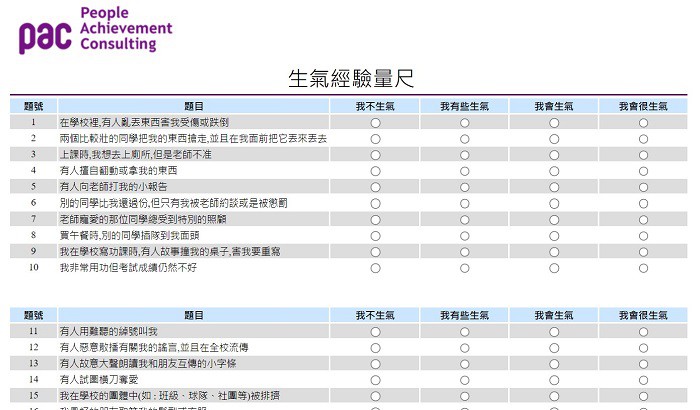
Task: Choose 我不生氣 for question 14
Action: pyautogui.click(x=375, y=380)
